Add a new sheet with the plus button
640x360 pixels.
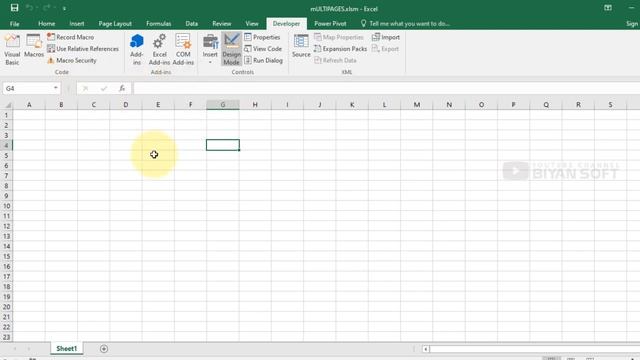pyautogui.click(x=104, y=349)
